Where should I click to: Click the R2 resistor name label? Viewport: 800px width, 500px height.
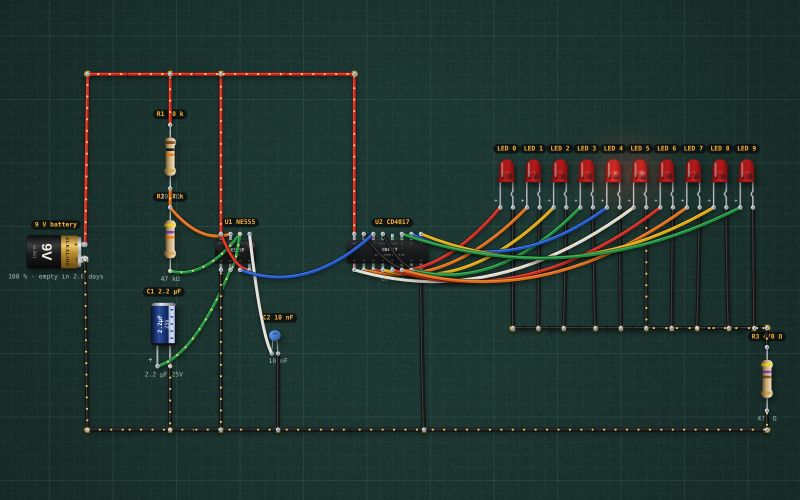click(x=170, y=196)
